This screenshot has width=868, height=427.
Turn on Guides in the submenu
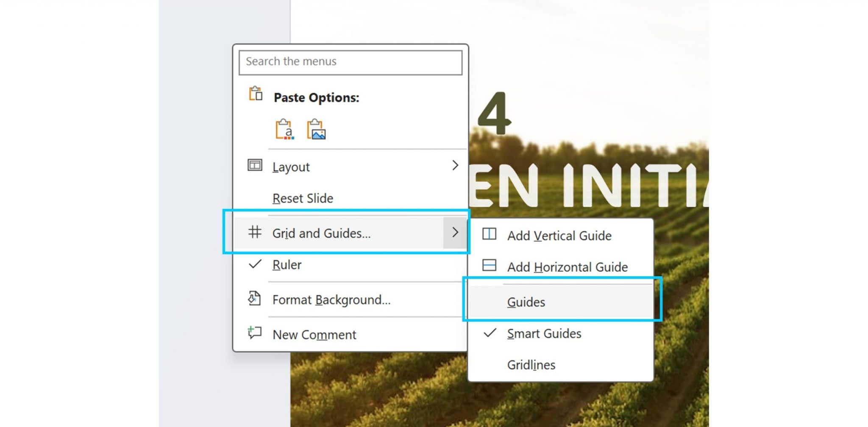526,302
